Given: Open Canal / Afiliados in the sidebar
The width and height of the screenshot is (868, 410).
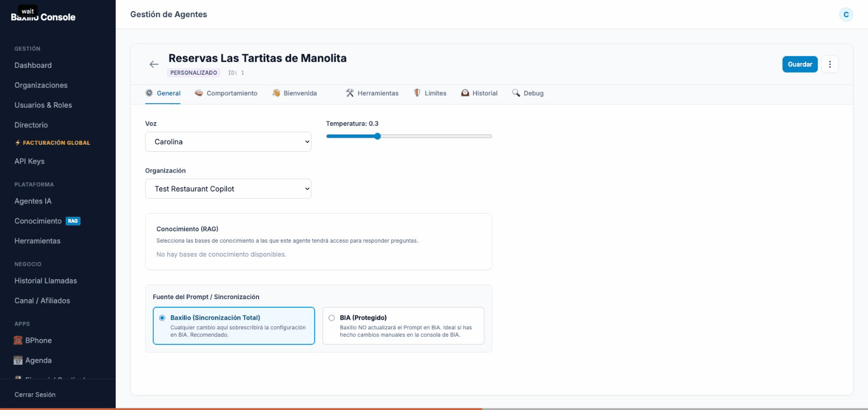Looking at the screenshot, I should tap(42, 300).
